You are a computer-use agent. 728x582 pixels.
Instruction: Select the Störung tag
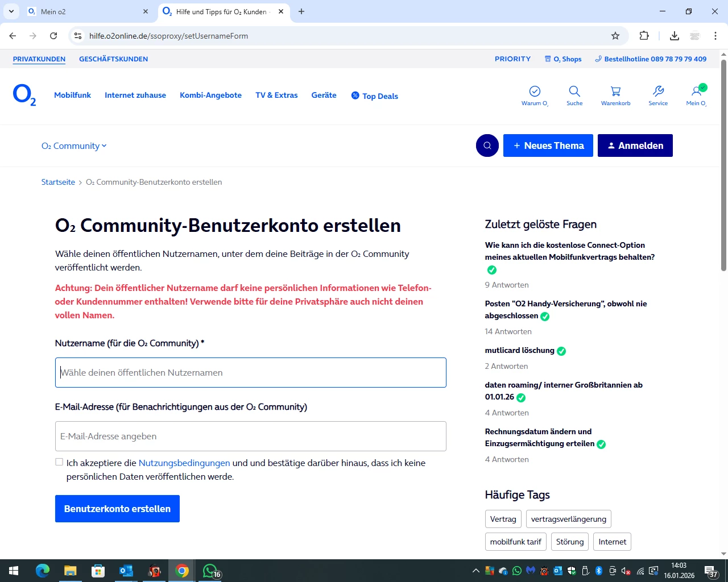(570, 542)
